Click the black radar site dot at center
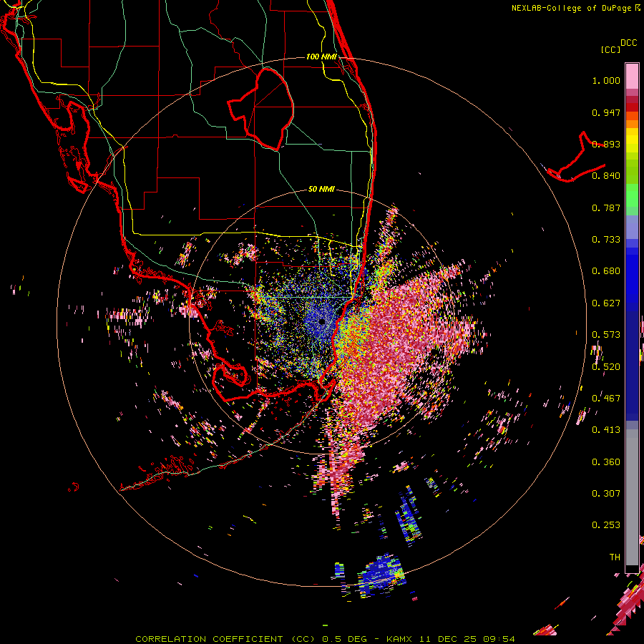The width and height of the screenshot is (644, 644). pos(321,321)
